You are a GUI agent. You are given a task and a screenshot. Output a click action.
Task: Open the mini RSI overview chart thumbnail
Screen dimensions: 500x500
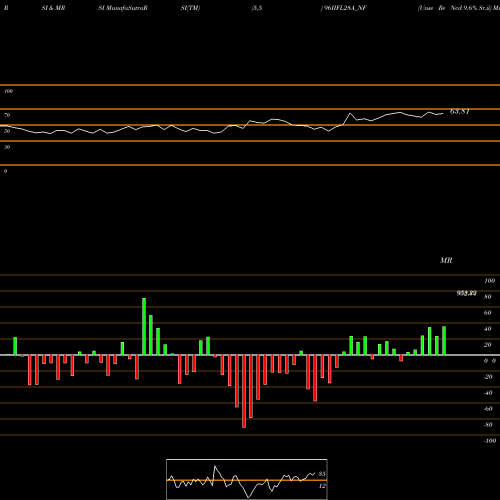(x=247, y=479)
